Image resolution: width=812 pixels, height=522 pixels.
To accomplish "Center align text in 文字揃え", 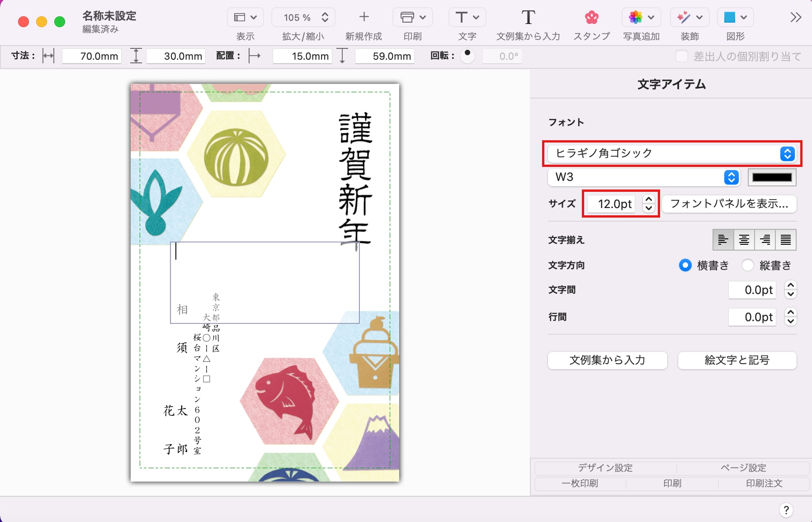I will click(744, 240).
